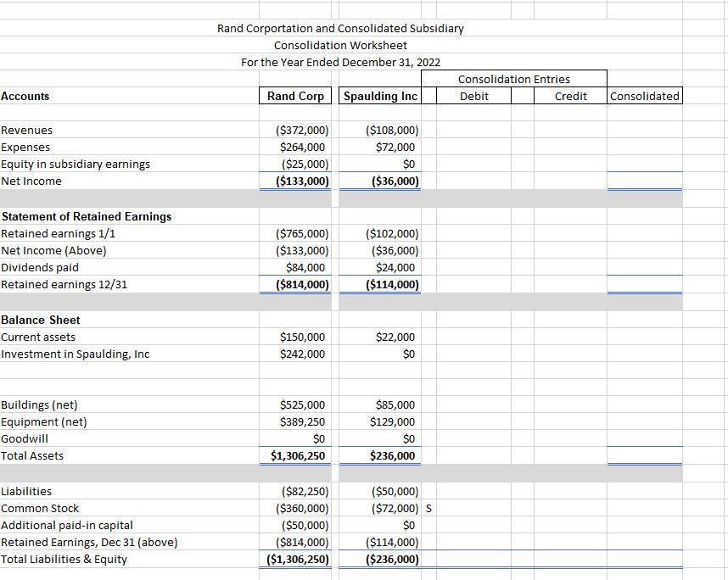Screen dimensions: 728x580
Task: Select the Debit column header
Action: coord(474,96)
